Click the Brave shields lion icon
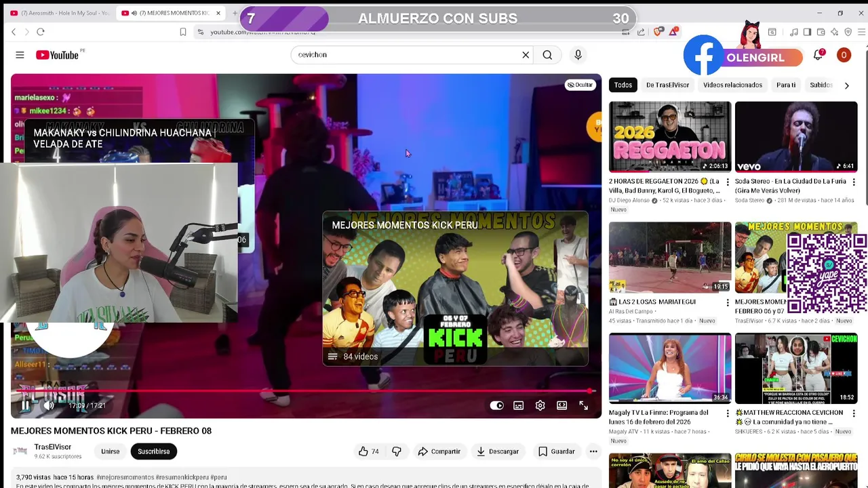This screenshot has width=868, height=488. [658, 32]
